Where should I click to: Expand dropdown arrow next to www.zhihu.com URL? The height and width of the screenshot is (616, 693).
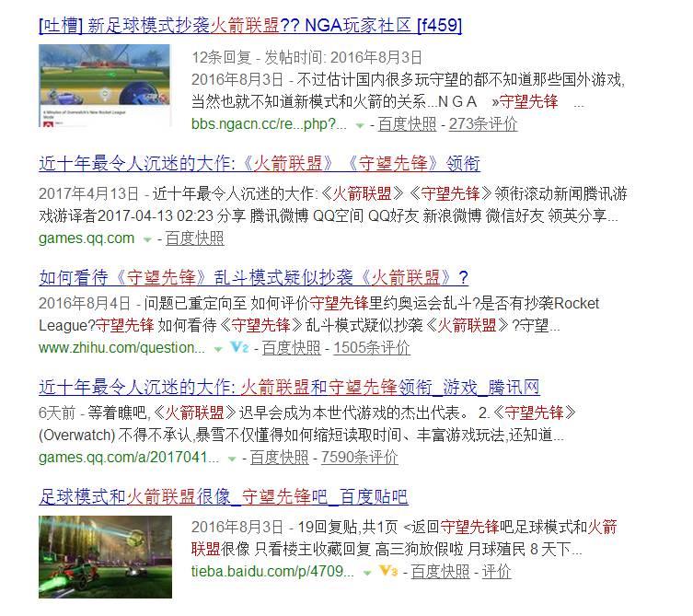tap(218, 349)
